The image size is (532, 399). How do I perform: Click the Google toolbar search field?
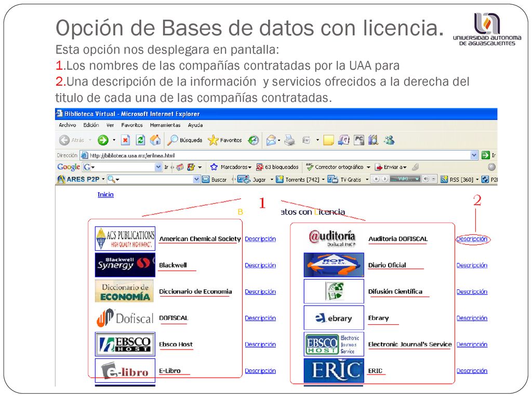coord(123,167)
